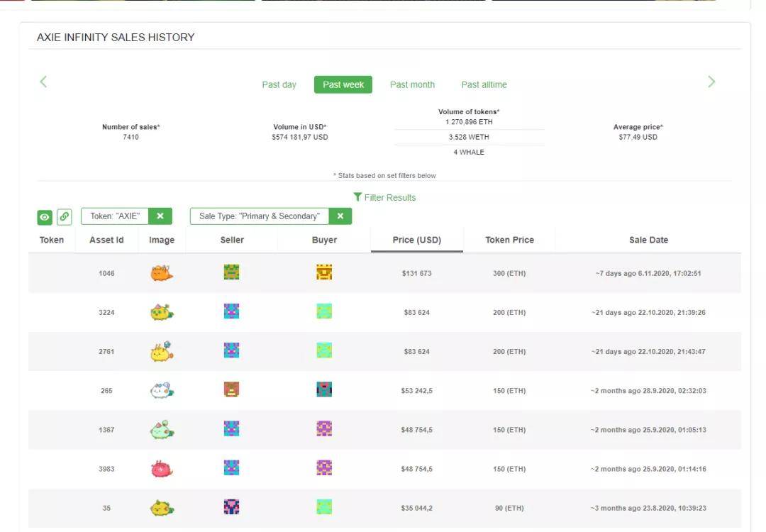Image resolution: width=766 pixels, height=532 pixels.
Task: Open seller avatar for asset 265
Action: (231, 389)
